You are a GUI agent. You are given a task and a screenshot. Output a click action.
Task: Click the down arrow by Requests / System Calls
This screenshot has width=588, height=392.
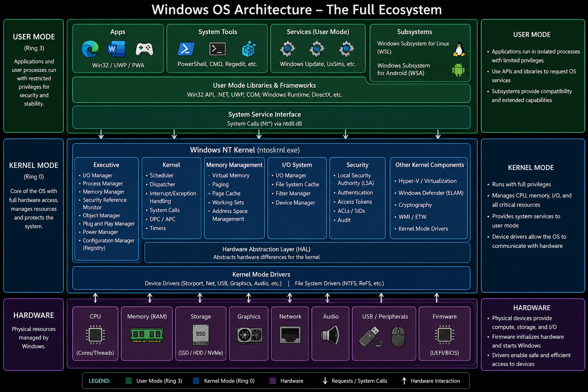click(x=325, y=381)
